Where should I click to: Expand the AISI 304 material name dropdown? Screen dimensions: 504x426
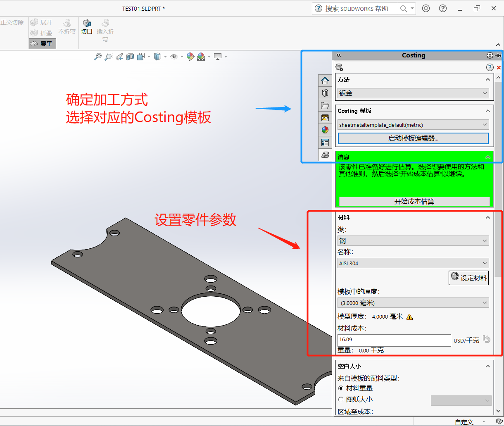pos(413,263)
